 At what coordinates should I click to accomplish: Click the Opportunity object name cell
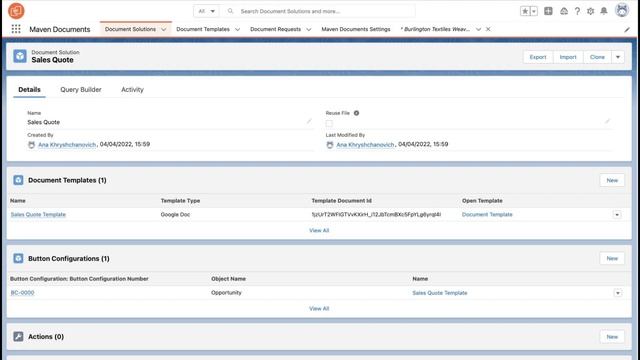coord(226,293)
